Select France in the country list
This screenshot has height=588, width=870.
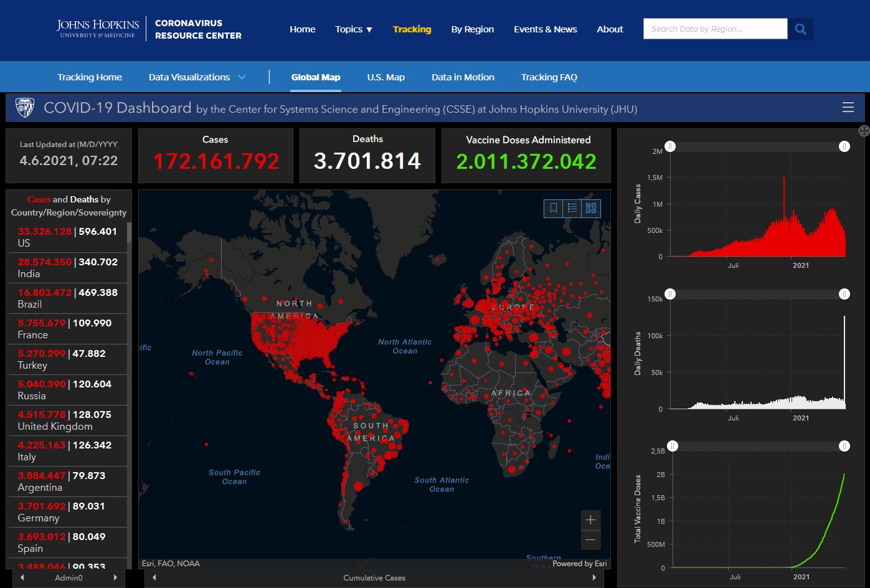tap(67, 329)
